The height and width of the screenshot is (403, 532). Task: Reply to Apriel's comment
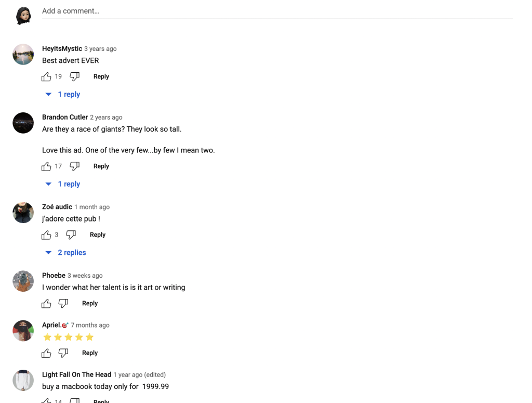[x=90, y=353]
